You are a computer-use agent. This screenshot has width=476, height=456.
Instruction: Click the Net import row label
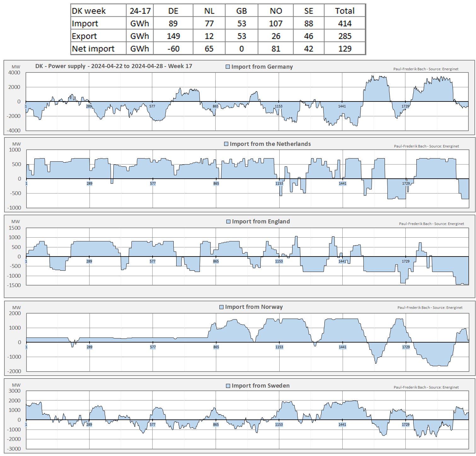coord(93,49)
